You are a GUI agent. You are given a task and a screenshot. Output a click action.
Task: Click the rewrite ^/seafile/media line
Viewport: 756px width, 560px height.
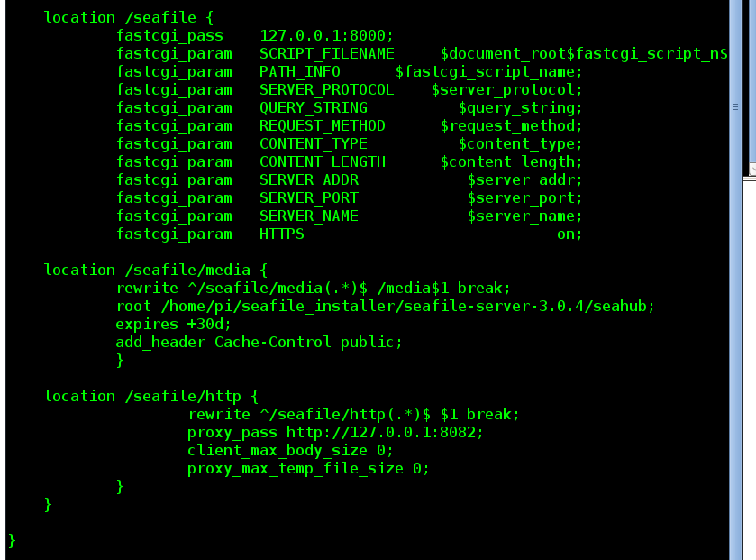314,289
